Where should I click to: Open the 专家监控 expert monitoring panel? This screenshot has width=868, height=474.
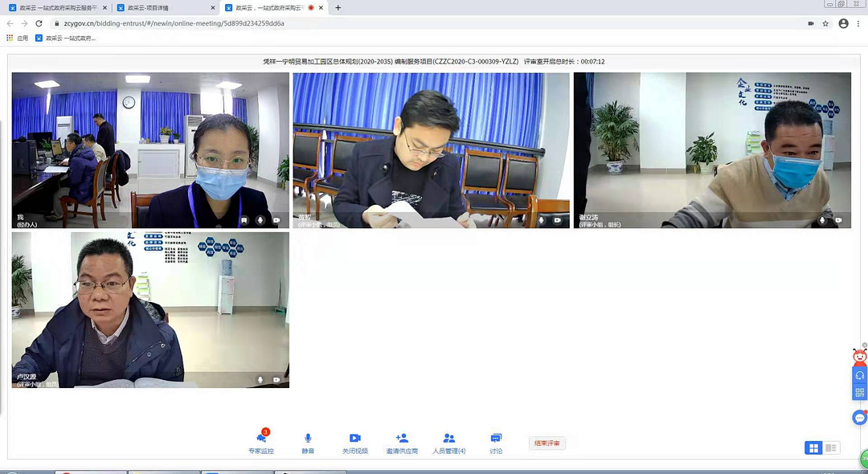pos(260,439)
